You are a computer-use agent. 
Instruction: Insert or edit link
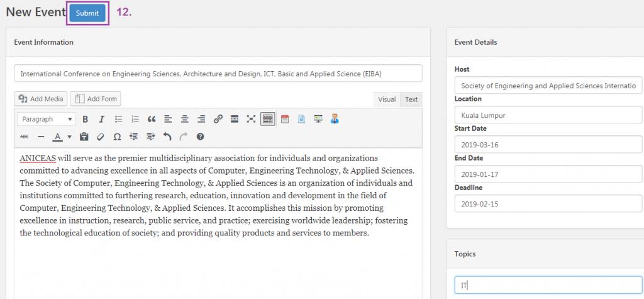[x=218, y=119]
